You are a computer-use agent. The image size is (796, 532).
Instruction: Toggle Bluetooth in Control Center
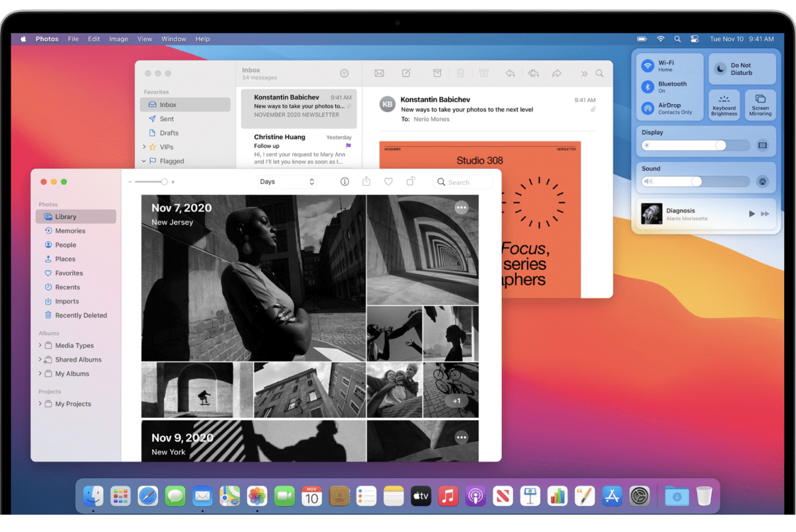click(x=648, y=87)
